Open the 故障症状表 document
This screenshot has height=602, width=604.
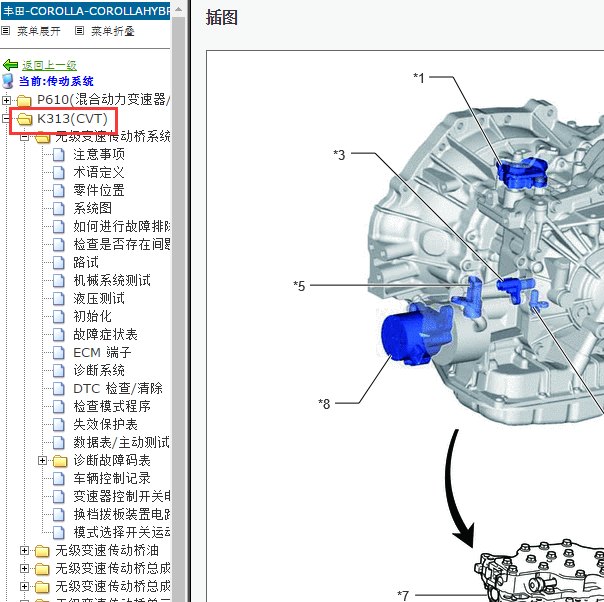click(x=105, y=334)
